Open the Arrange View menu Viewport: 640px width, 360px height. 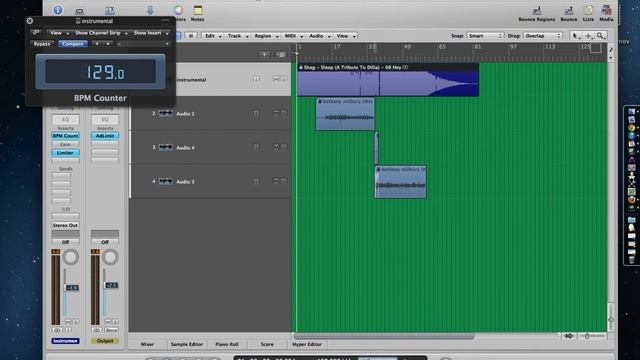(346, 36)
